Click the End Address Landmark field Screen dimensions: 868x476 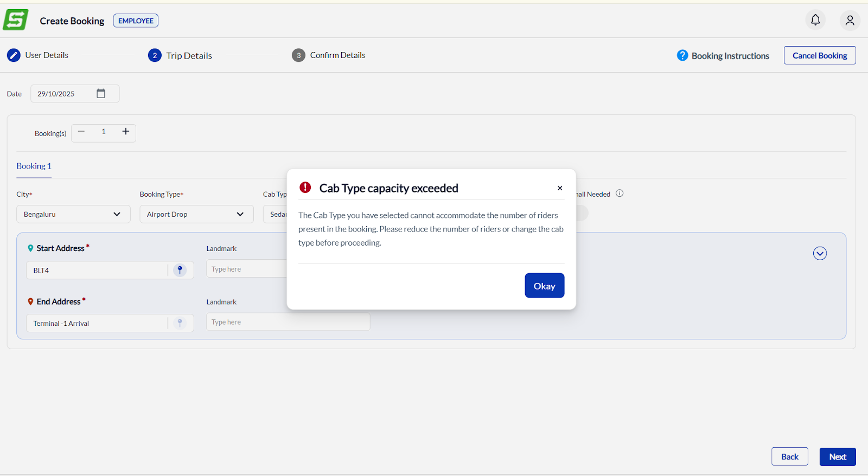[x=288, y=322]
